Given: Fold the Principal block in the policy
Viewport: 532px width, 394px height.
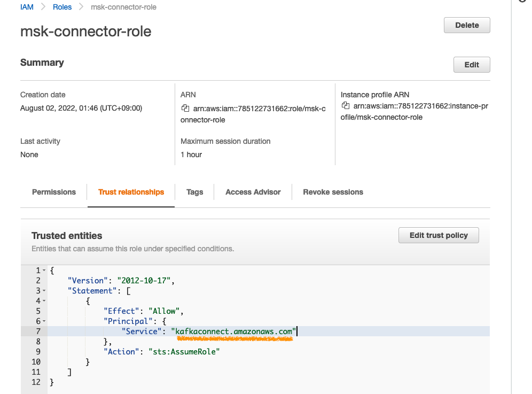Looking at the screenshot, I should click(x=44, y=321).
